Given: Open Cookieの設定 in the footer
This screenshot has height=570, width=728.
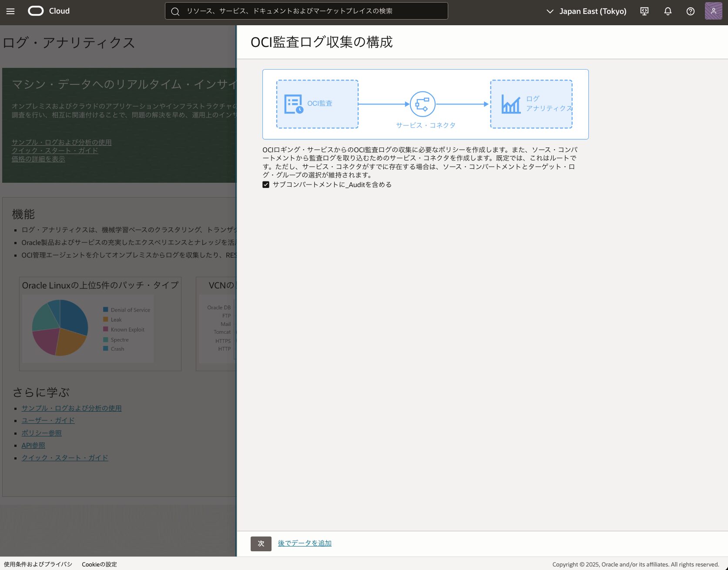Looking at the screenshot, I should pos(99,564).
